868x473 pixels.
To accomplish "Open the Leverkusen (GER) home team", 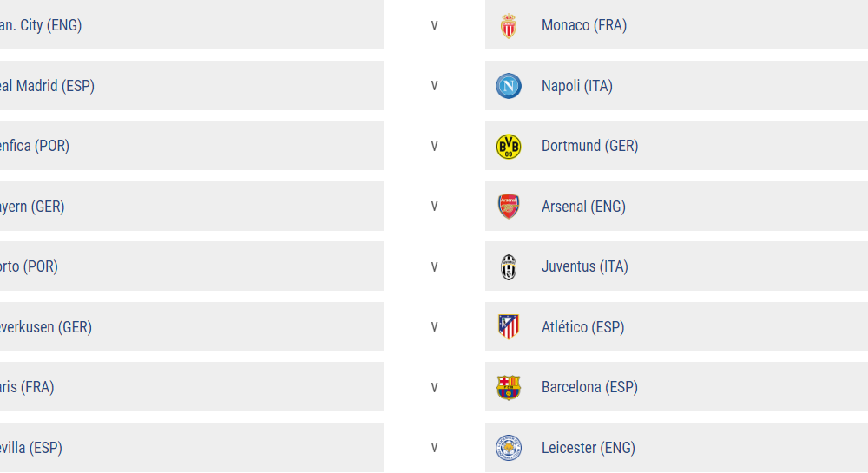I will click(45, 327).
